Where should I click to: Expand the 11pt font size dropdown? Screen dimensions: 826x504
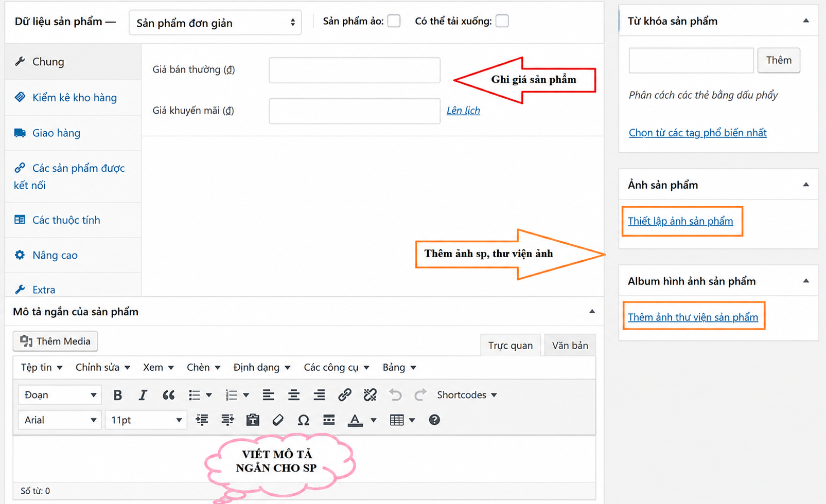click(x=146, y=420)
